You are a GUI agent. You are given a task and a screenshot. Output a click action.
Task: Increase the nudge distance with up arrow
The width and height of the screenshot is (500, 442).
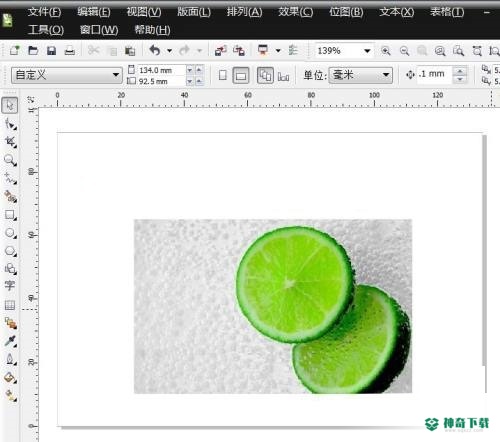460,71
